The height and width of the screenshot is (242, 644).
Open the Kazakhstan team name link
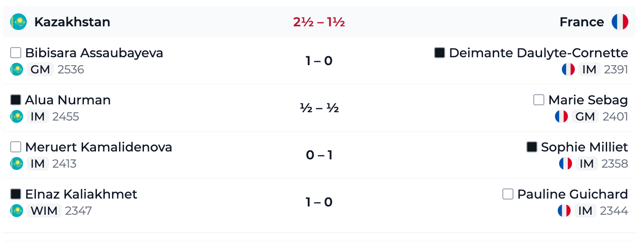pyautogui.click(x=72, y=22)
